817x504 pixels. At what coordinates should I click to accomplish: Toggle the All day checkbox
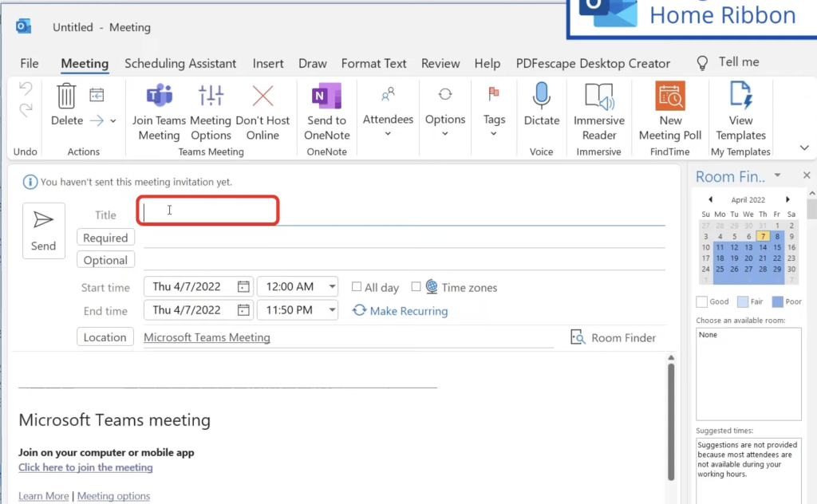[x=357, y=286]
